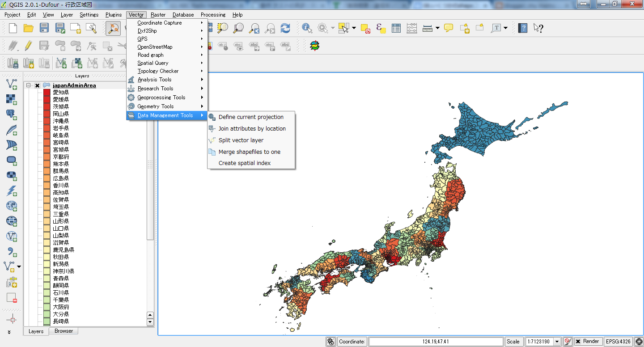Image resolution: width=644 pixels, height=347 pixels.
Task: Open the attribute table
Action: [396, 28]
